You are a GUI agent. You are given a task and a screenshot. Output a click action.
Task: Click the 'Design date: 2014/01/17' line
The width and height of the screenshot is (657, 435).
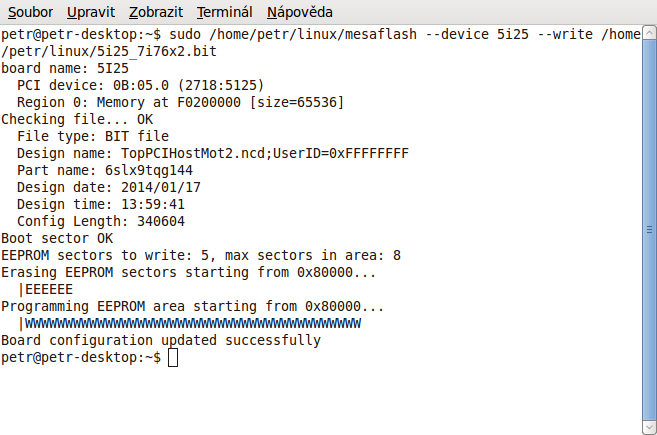click(x=109, y=187)
